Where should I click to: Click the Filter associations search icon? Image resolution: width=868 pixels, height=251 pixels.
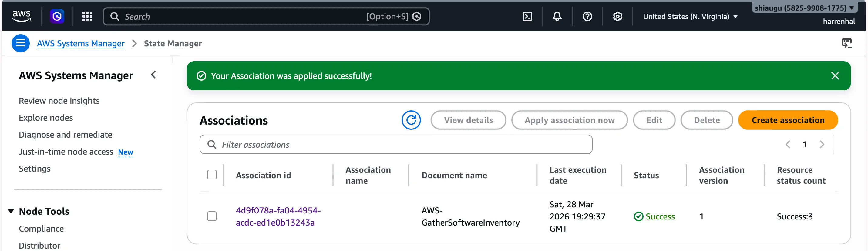tap(212, 145)
